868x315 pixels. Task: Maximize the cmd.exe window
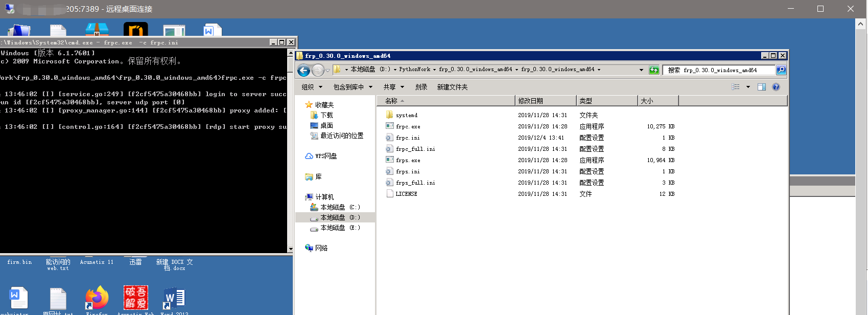pyautogui.click(x=281, y=42)
